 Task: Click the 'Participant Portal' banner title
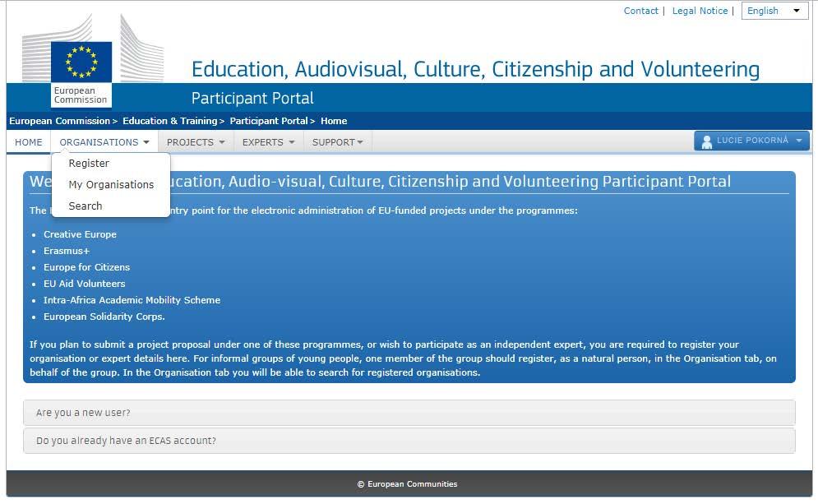(x=252, y=98)
